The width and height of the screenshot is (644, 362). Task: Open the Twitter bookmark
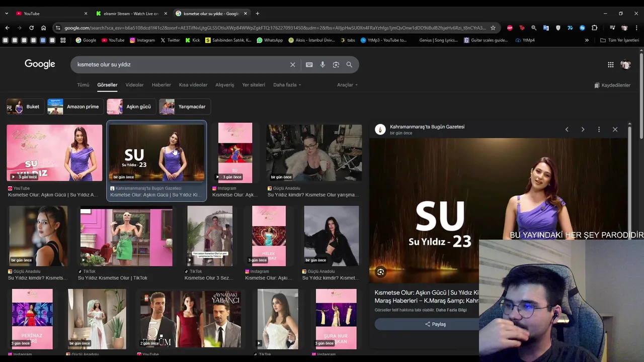[x=170, y=40]
